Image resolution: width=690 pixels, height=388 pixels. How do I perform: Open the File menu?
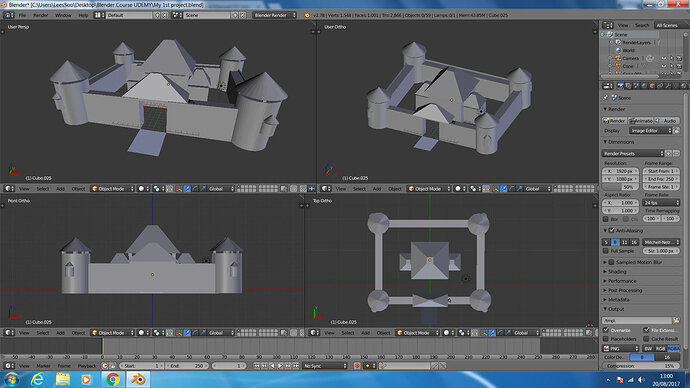coord(22,15)
